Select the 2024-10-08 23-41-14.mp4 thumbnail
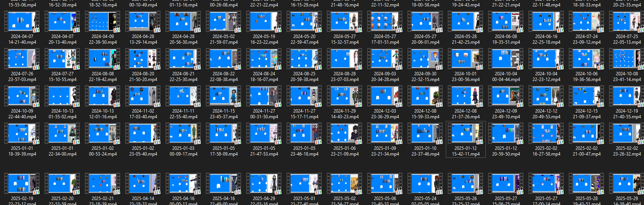644x205 pixels. pos(627,59)
